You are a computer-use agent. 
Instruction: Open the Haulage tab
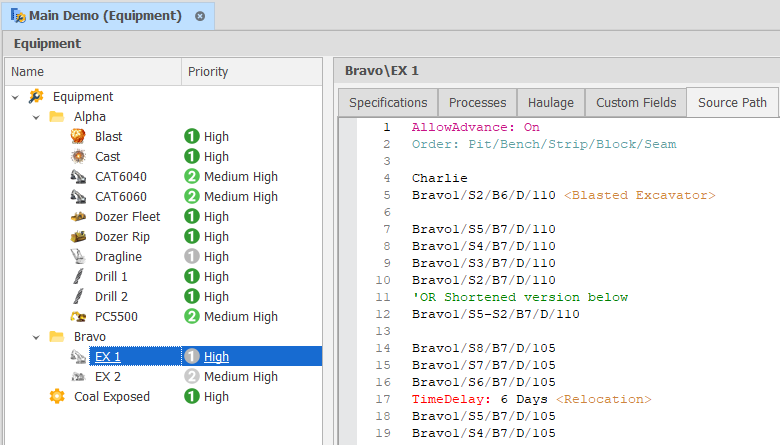point(551,103)
